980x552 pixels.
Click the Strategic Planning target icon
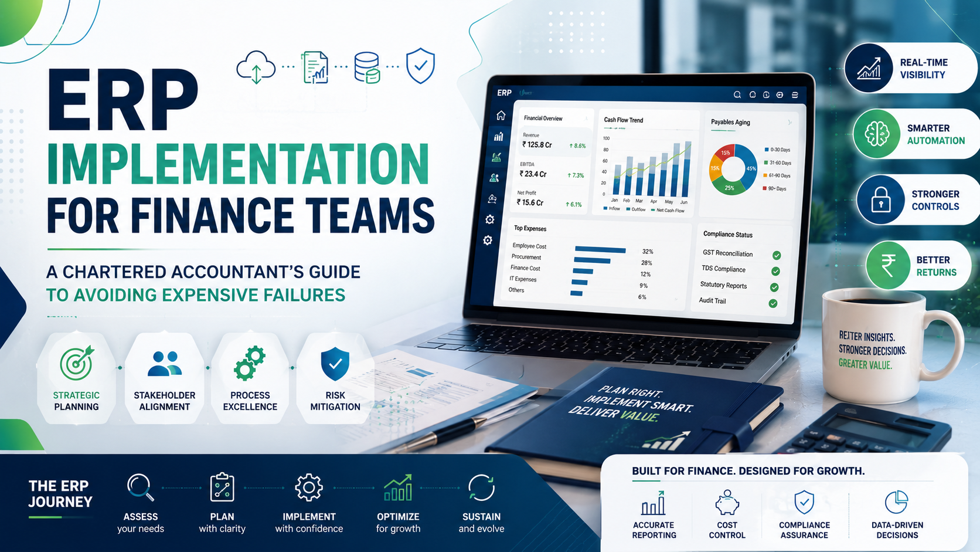coord(77,363)
